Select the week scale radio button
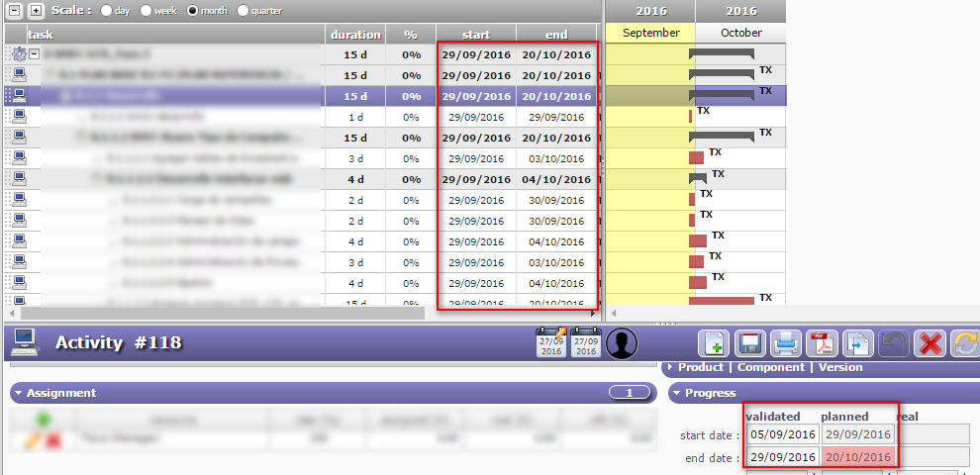980x475 pixels. pos(147,11)
